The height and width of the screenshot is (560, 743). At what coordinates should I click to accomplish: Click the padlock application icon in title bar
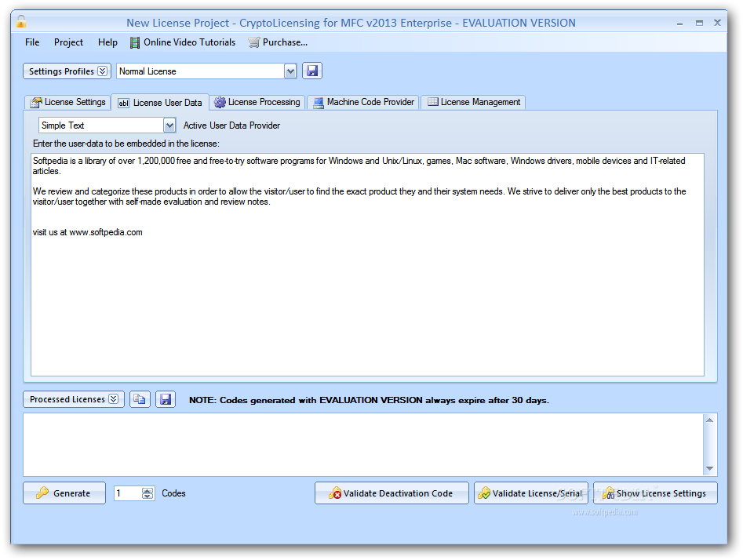(x=21, y=22)
